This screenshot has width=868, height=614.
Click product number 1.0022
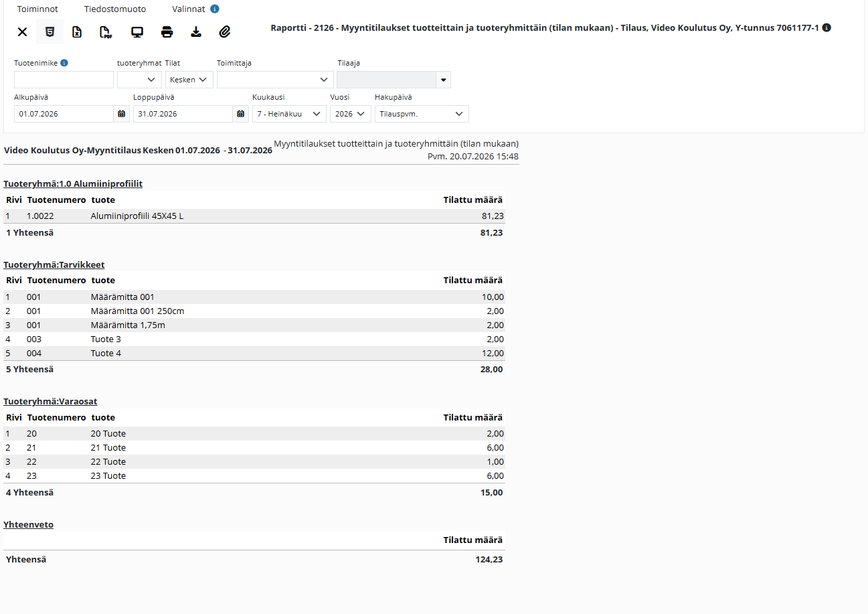pyautogui.click(x=40, y=216)
